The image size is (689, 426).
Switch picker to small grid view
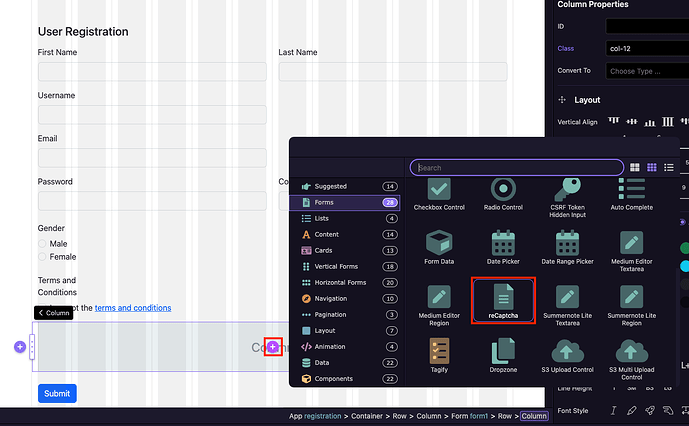click(652, 167)
